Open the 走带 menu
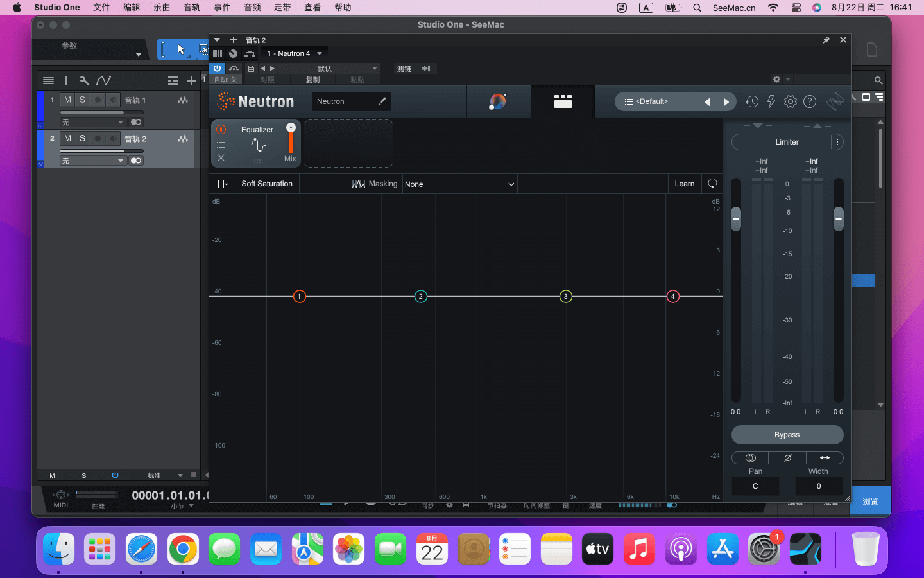The height and width of the screenshot is (578, 924). click(282, 8)
